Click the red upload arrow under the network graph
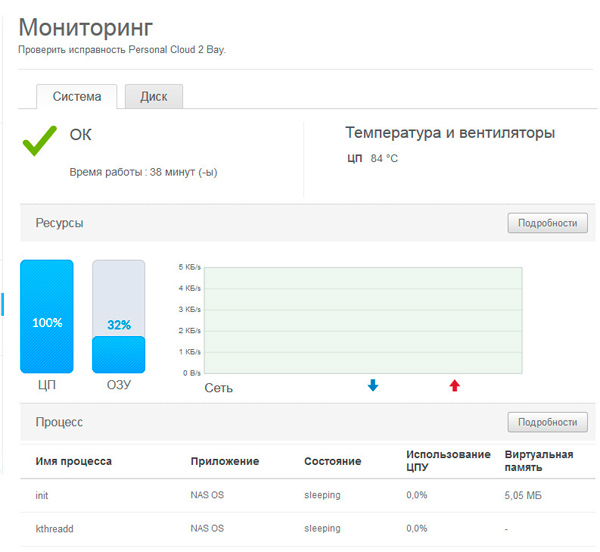 click(454, 385)
